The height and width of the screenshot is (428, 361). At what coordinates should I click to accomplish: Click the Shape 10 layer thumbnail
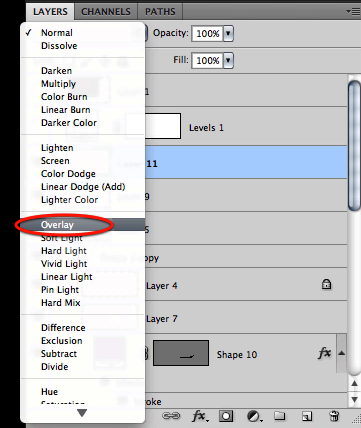click(181, 353)
